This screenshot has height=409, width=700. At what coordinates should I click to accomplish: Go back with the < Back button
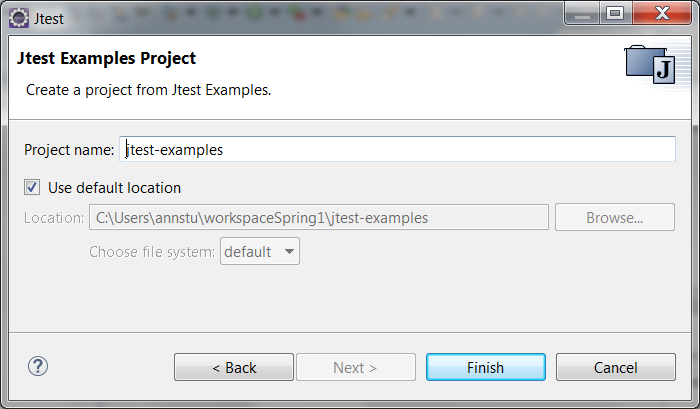(x=234, y=367)
